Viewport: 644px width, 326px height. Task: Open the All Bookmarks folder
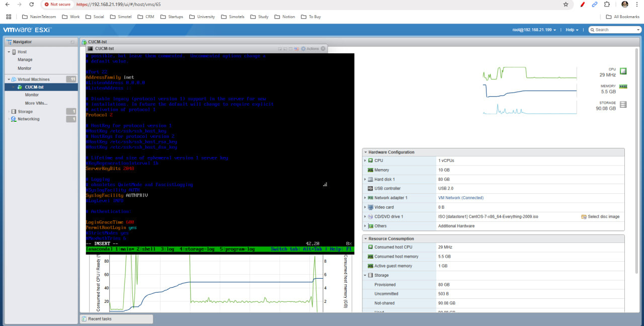(x=623, y=17)
